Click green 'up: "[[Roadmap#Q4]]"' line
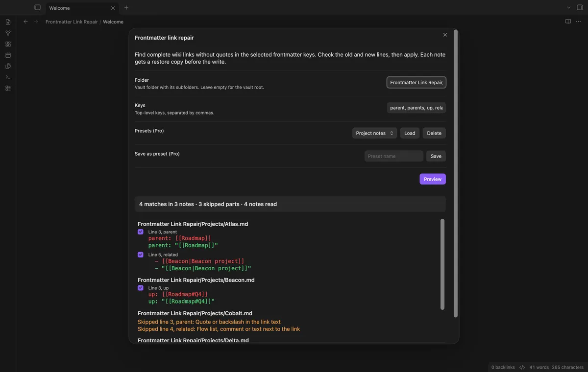The height and width of the screenshot is (372, 588). 181,302
